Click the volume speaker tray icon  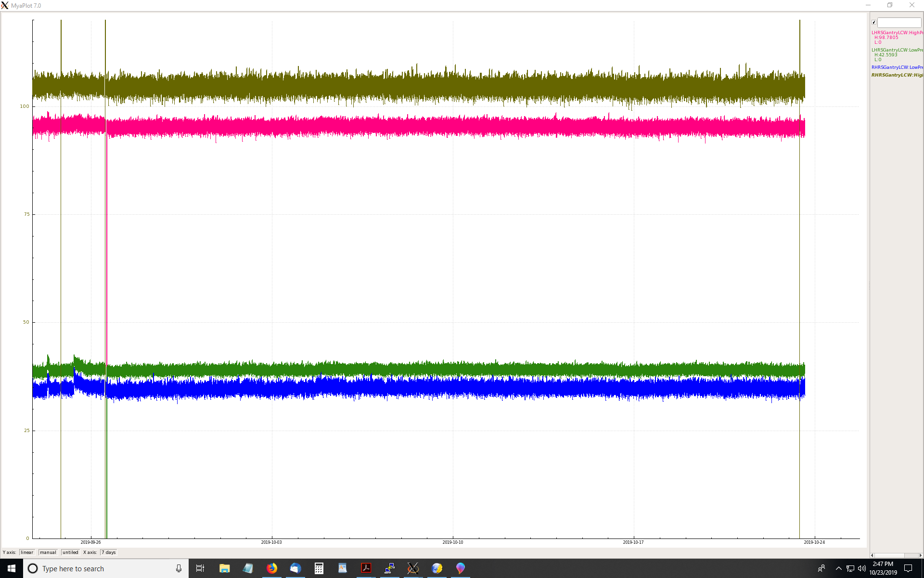[x=862, y=568]
